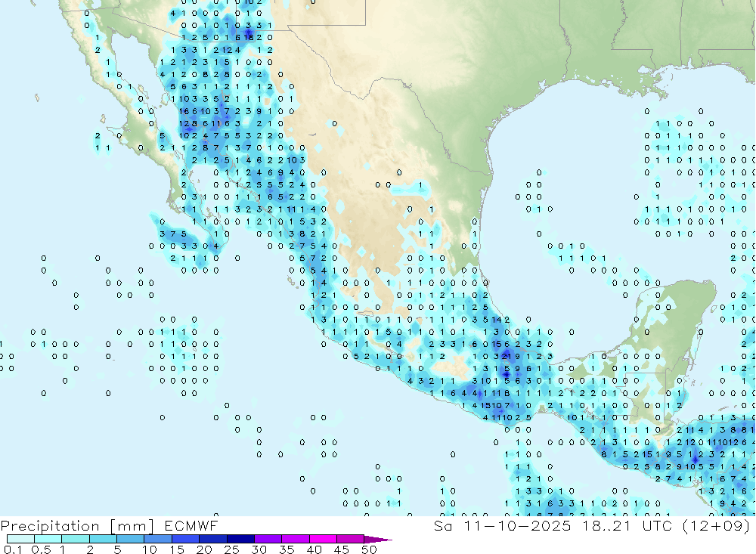Image resolution: width=756 pixels, height=554 pixels.
Task: Select the 2–5 mm legend color segment
Action: (x=103, y=539)
